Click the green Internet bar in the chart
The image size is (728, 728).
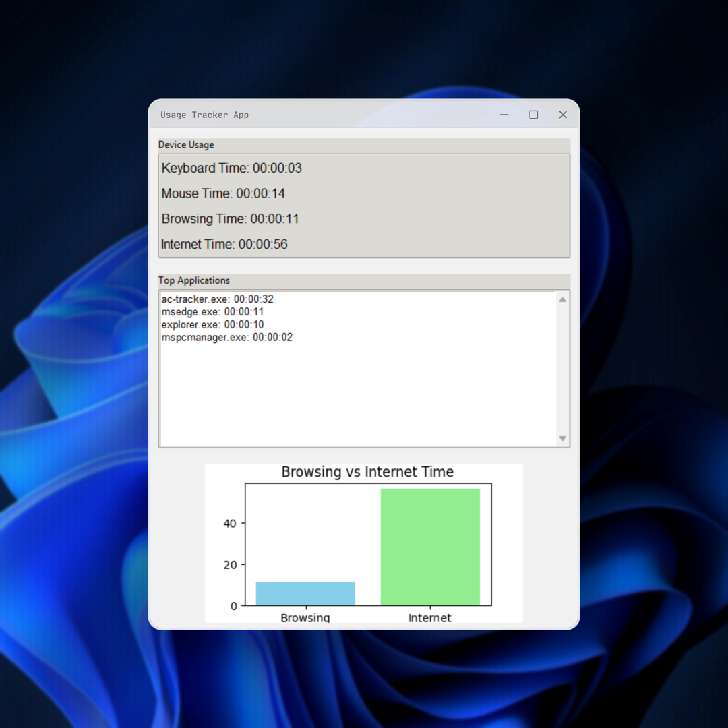point(430,546)
